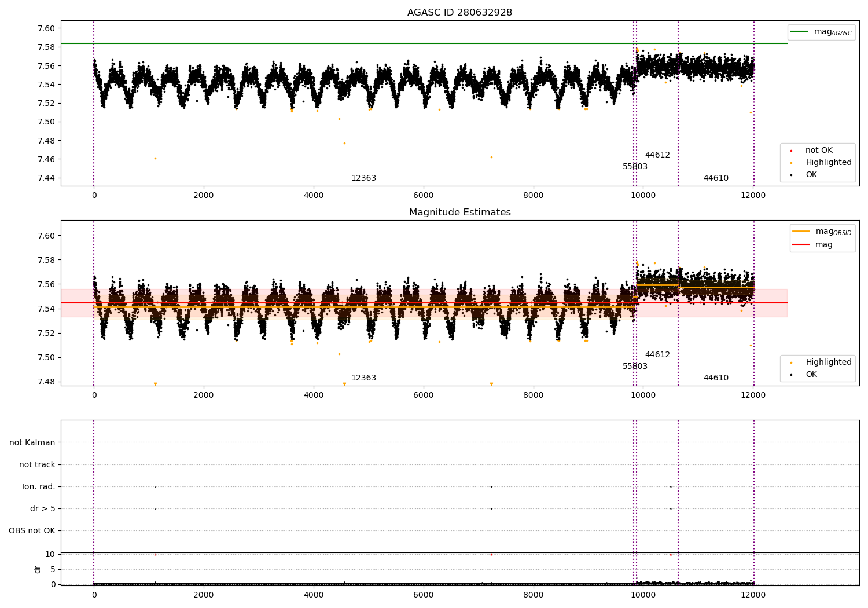
Task: Click the plot title 'AGASC ID 280632928'
Action: (x=459, y=13)
